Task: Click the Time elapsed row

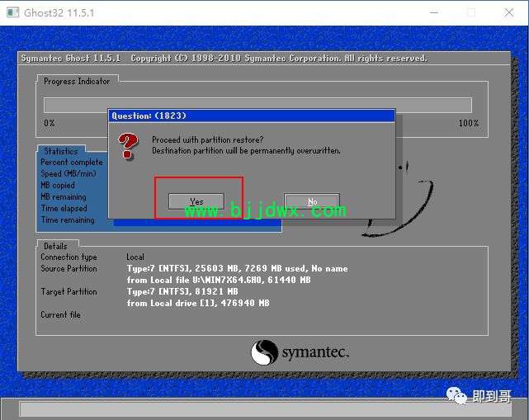Action: point(64,208)
